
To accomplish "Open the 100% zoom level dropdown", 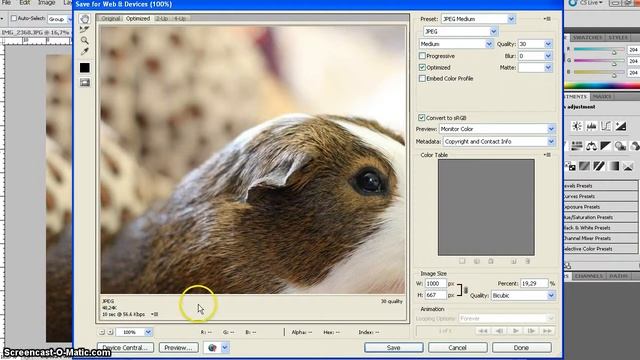I will [x=149, y=332].
